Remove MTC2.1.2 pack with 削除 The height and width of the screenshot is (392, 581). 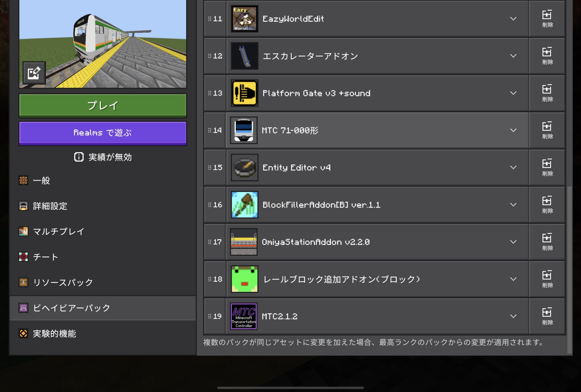pyautogui.click(x=547, y=316)
